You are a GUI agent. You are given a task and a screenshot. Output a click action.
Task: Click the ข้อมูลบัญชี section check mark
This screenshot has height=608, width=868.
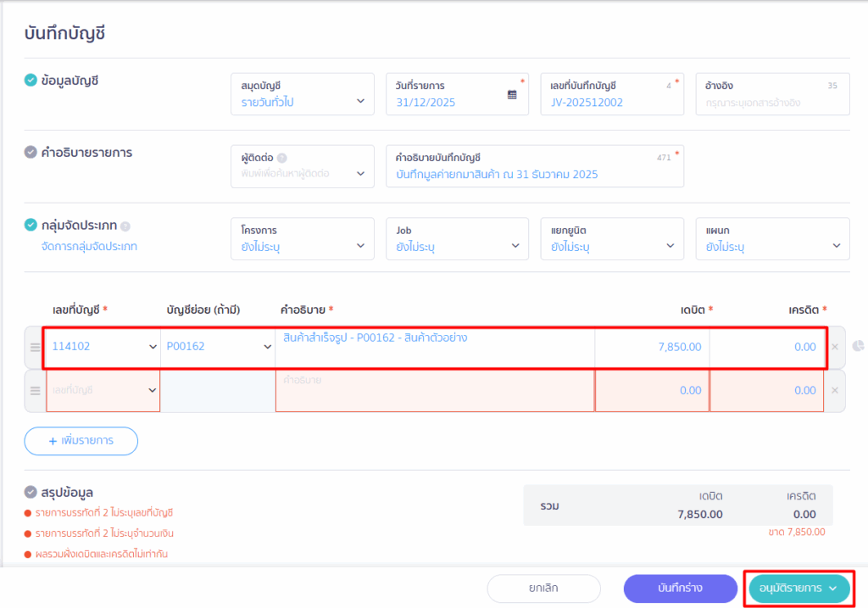pos(31,81)
